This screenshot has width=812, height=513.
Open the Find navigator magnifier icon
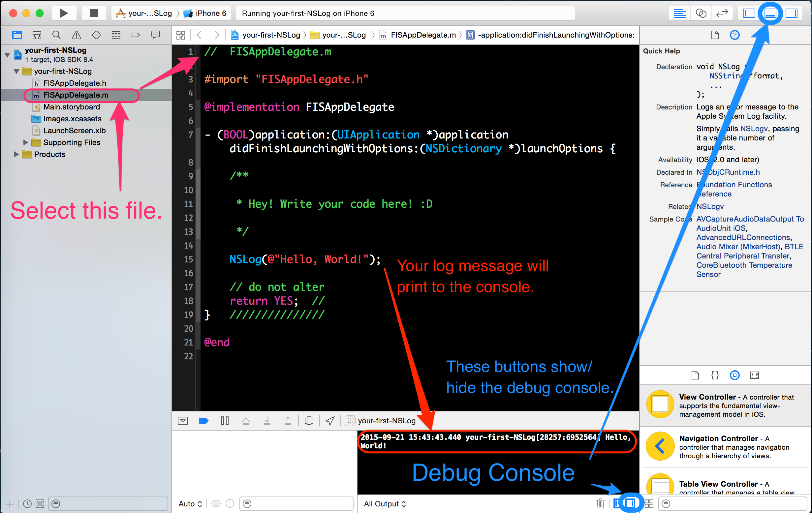[x=56, y=35]
